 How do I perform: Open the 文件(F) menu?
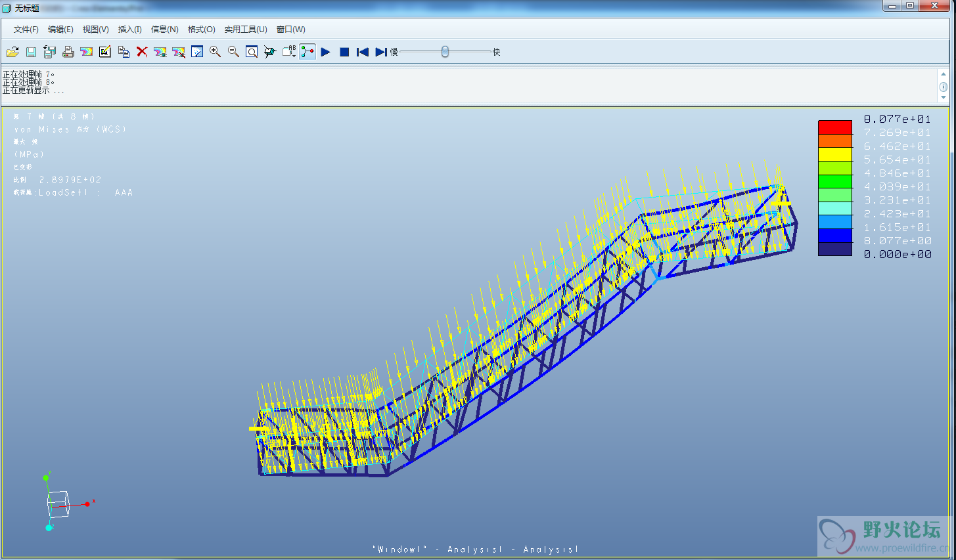[x=26, y=30]
